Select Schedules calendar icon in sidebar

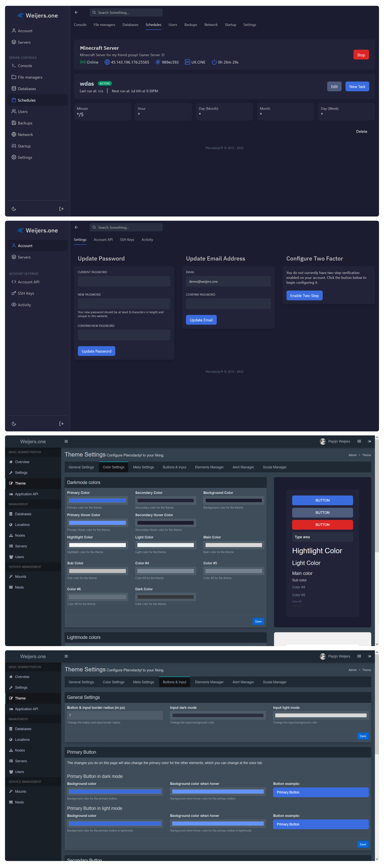pos(14,100)
